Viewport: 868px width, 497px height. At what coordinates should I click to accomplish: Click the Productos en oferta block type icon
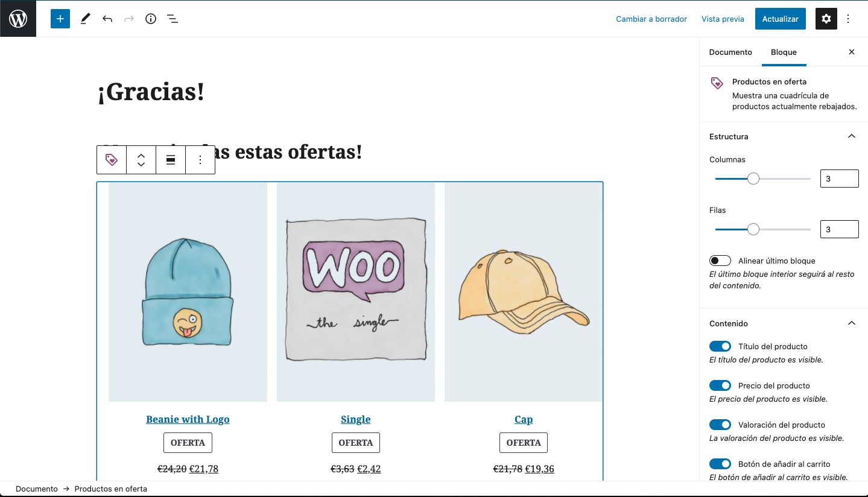tap(112, 160)
